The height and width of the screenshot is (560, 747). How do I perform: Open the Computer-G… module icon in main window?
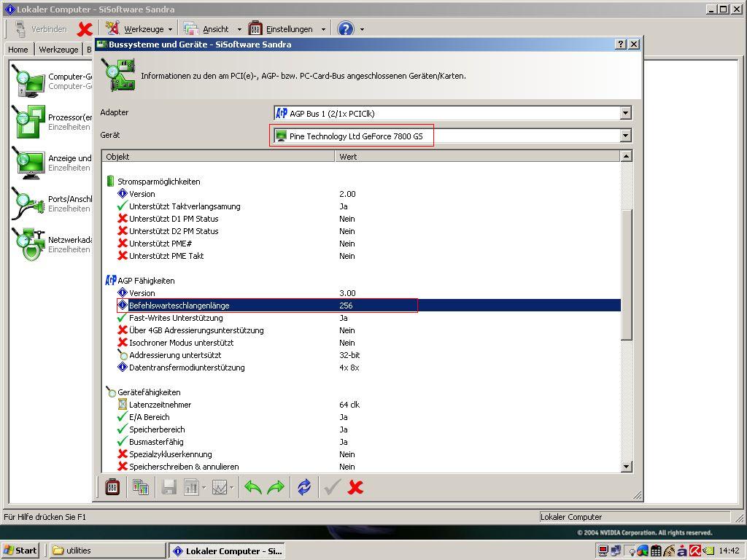point(28,81)
